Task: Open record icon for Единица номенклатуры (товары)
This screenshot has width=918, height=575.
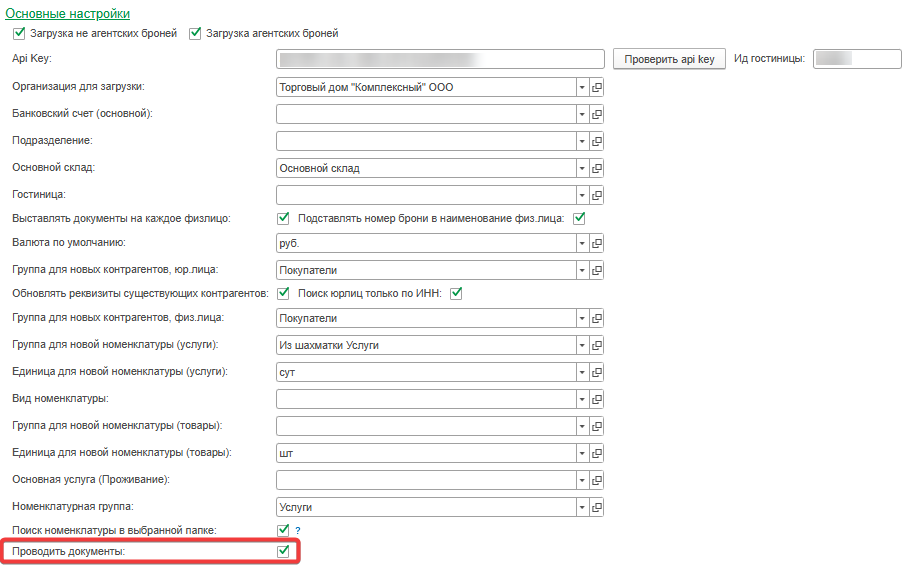Action: [x=597, y=453]
